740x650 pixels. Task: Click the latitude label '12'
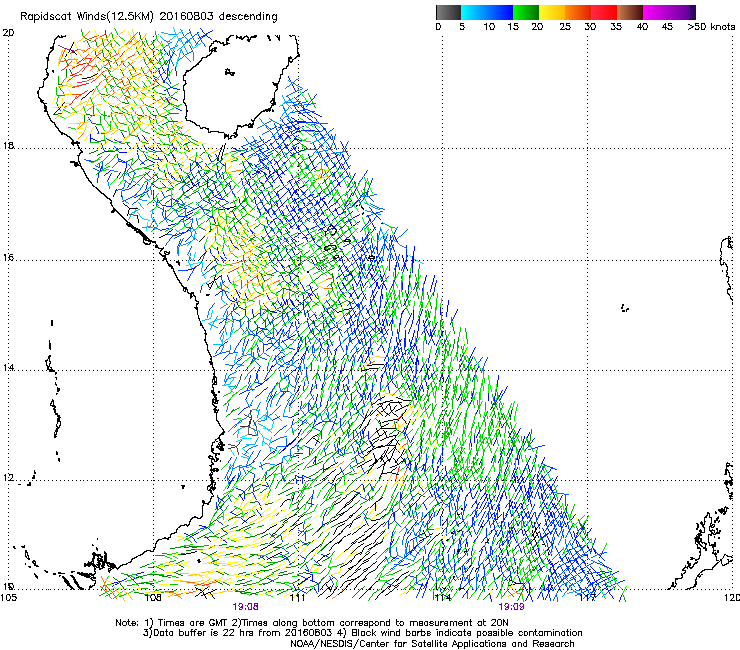[8, 478]
